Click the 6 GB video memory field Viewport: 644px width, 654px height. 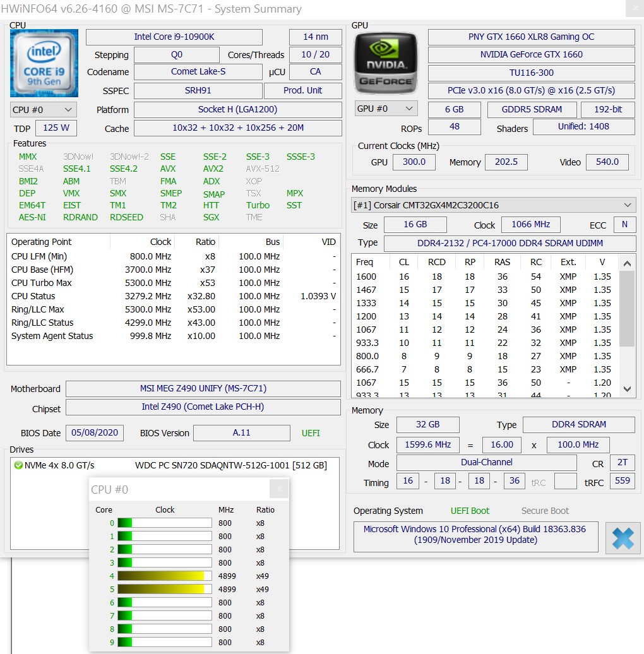(x=454, y=109)
